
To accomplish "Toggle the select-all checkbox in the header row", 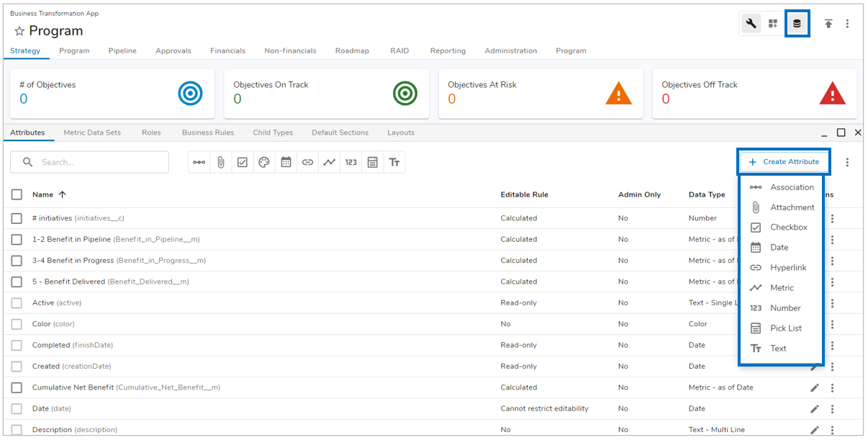I will click(x=17, y=194).
